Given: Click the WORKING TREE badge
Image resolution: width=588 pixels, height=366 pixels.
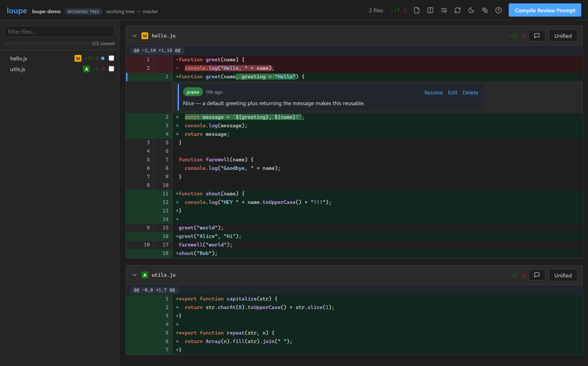Looking at the screenshot, I should [x=83, y=11].
